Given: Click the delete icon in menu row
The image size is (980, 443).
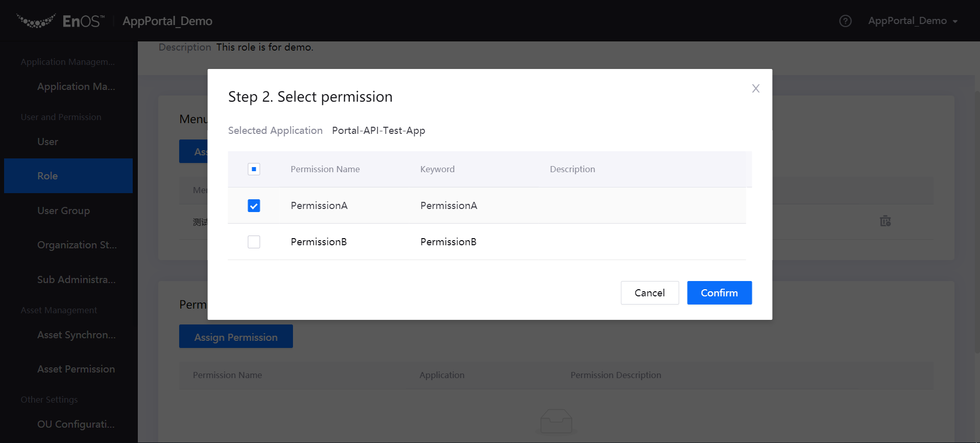Looking at the screenshot, I should (885, 221).
